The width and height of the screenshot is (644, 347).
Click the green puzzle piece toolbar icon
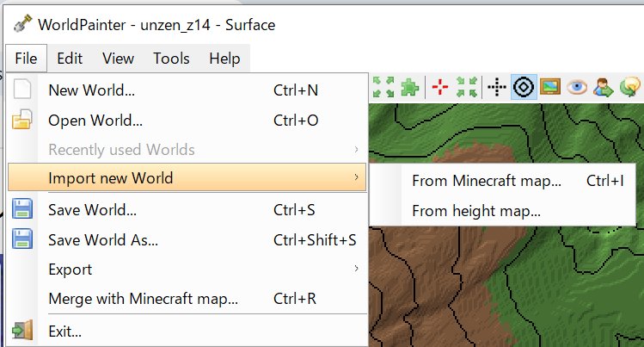click(410, 87)
